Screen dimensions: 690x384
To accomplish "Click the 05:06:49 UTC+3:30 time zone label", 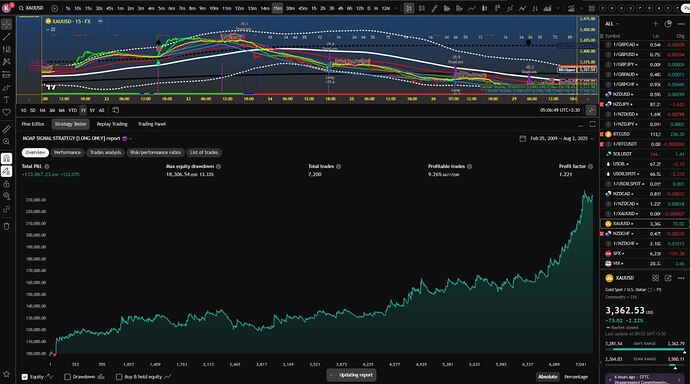I will pyautogui.click(x=560, y=110).
